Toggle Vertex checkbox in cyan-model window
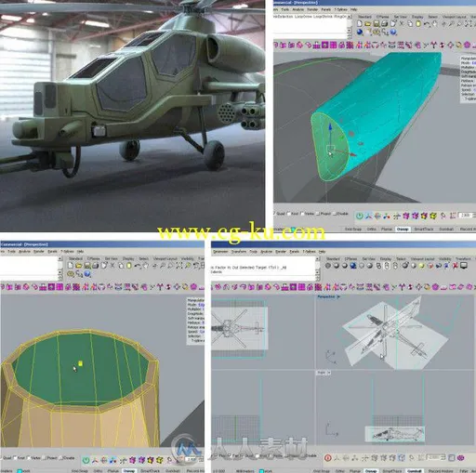The width and height of the screenshot is (476, 473). (302, 214)
